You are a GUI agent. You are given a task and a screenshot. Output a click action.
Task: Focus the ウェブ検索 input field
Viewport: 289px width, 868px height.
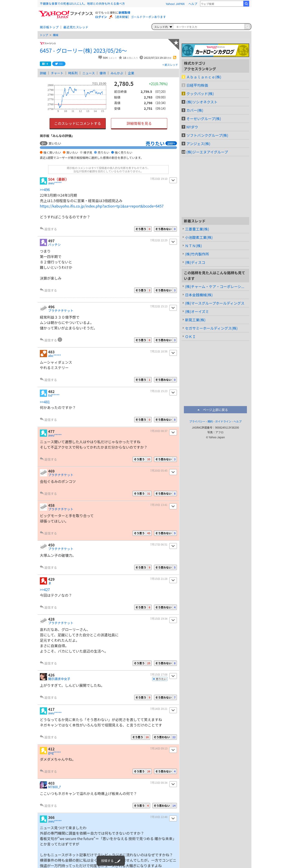coord(221,4)
